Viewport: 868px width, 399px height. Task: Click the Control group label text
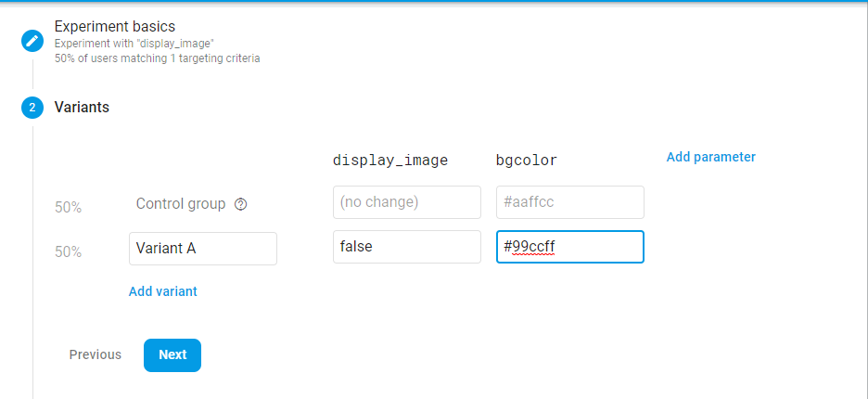[181, 204]
